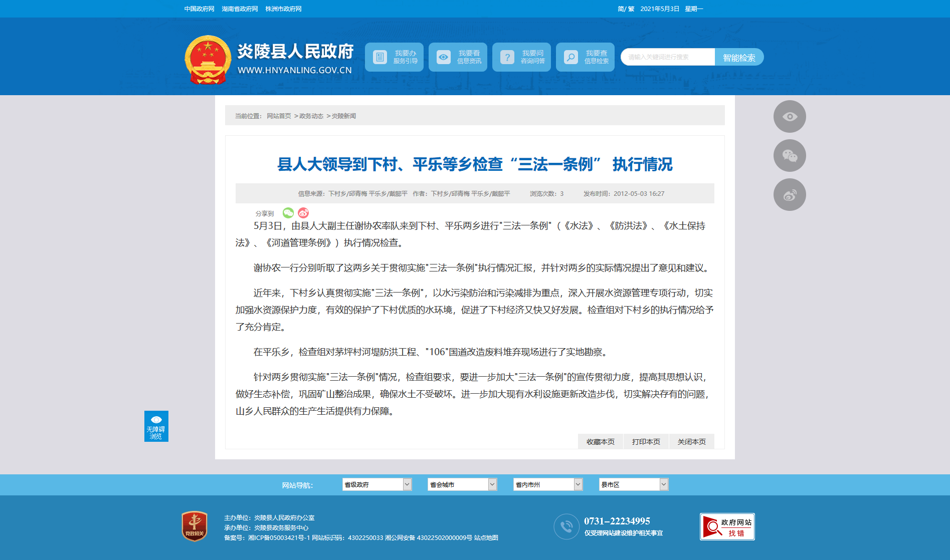Screen dimensions: 950x560
Task: Open the 我要问 咨询问答 menu
Action: [x=521, y=57]
